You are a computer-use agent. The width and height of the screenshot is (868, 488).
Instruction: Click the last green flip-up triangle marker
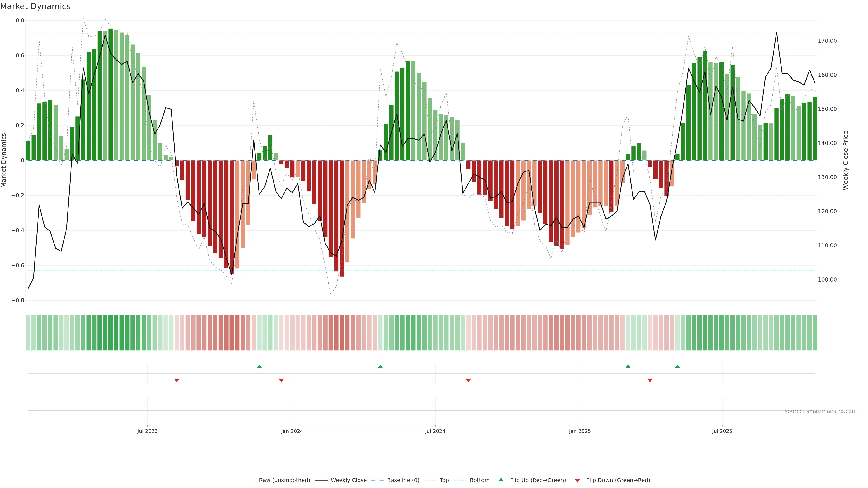pos(677,366)
